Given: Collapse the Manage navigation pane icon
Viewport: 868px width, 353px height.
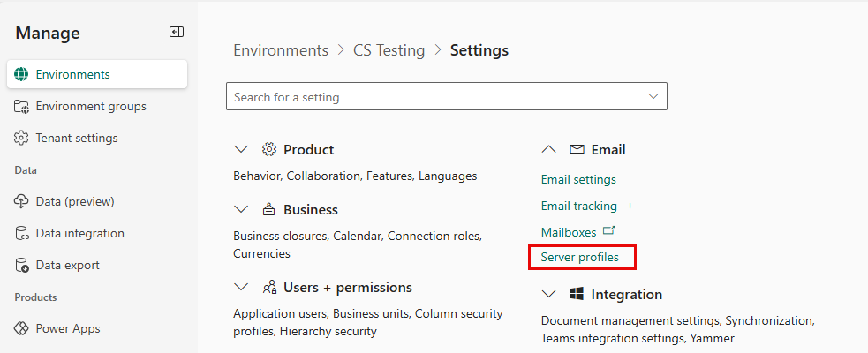Looking at the screenshot, I should (177, 32).
